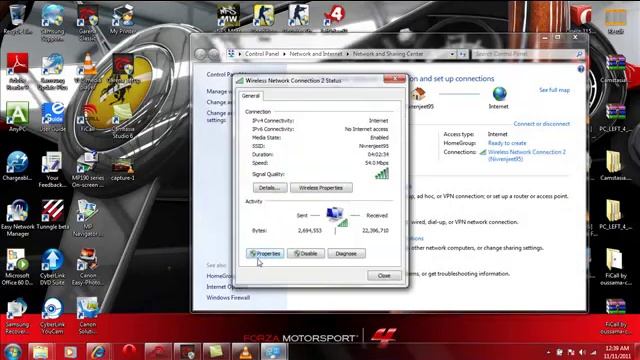Open Windows Explorer from the taskbar

pyautogui.click(x=40, y=351)
